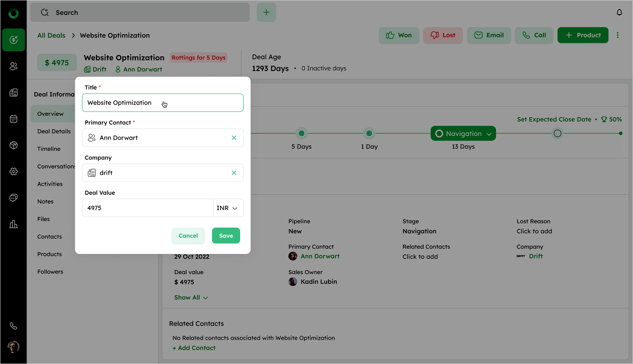
Task: Click the green plus quick-add icon
Action: (x=266, y=13)
